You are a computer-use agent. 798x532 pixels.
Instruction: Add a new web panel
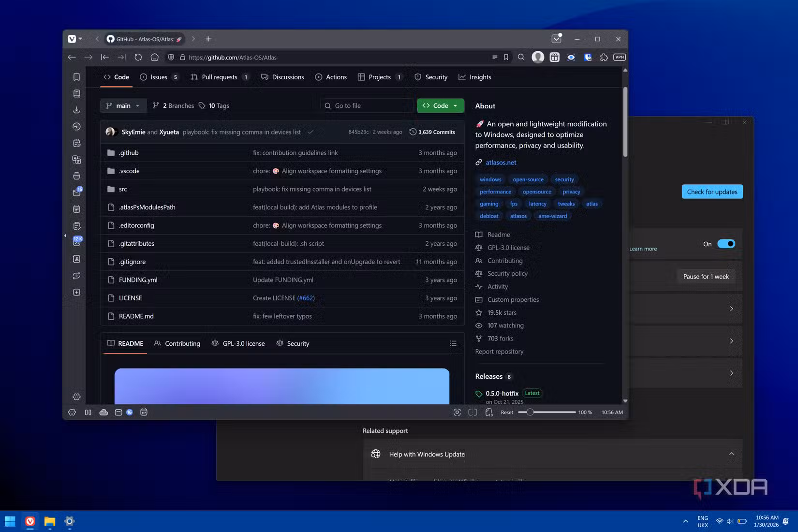point(76,292)
